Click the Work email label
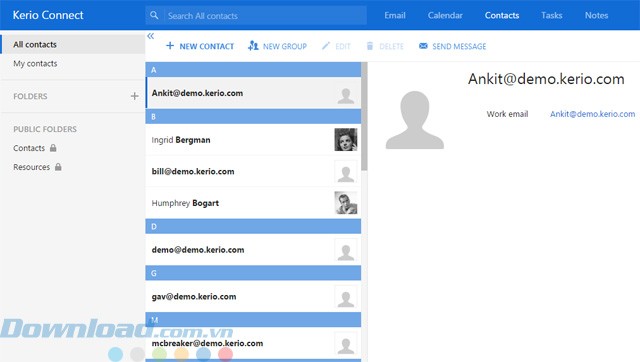The width and height of the screenshot is (640, 362). (x=507, y=114)
